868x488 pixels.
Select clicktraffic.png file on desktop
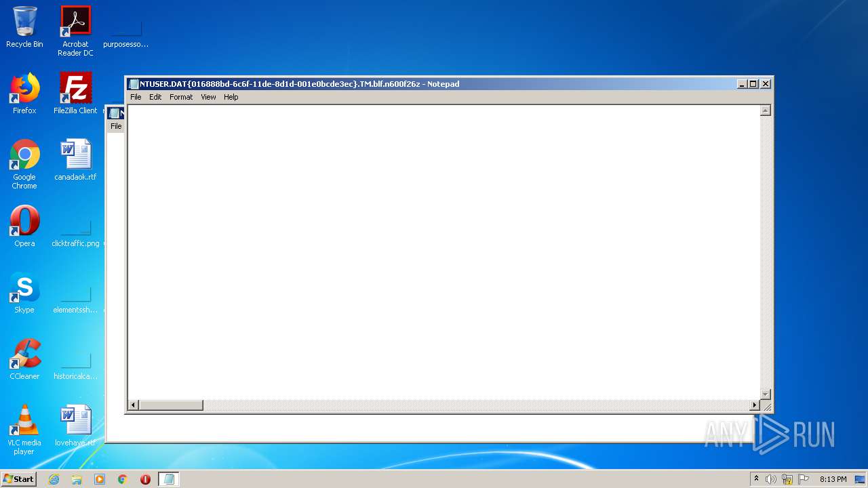click(x=75, y=233)
